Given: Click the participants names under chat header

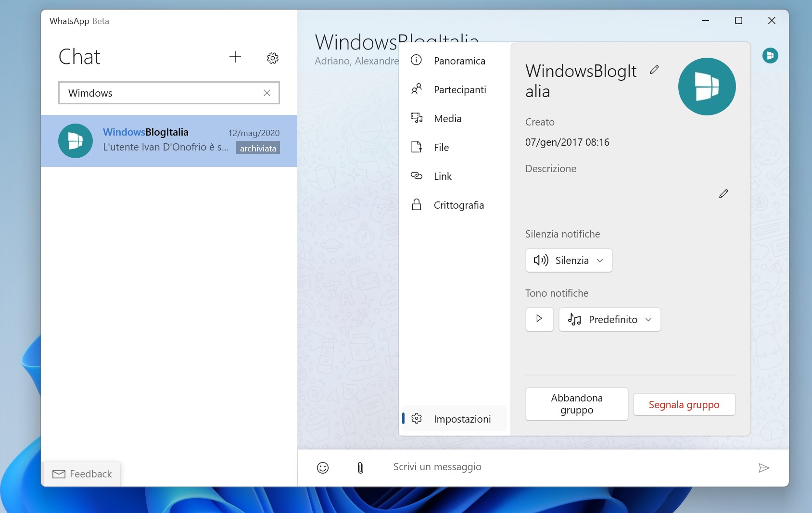Looking at the screenshot, I should [x=356, y=61].
